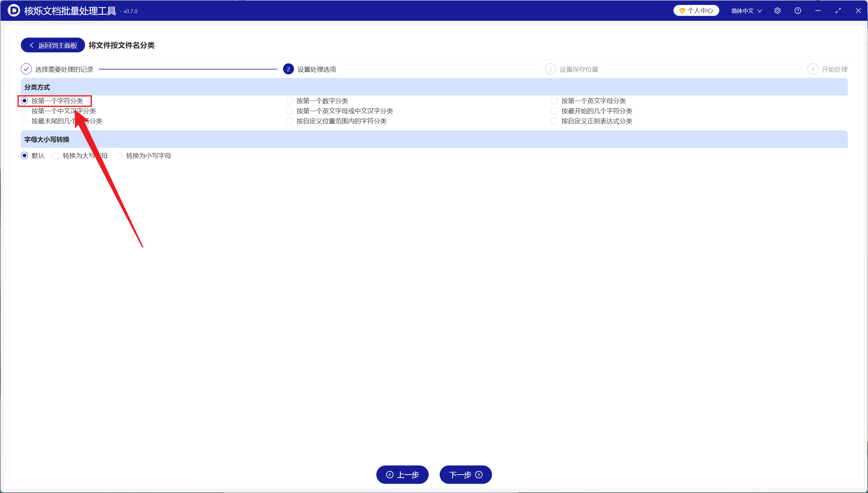Screen dimensions: 868x493
Task: Select 按自定义正则表达式分类 radio option
Action: 591,121
